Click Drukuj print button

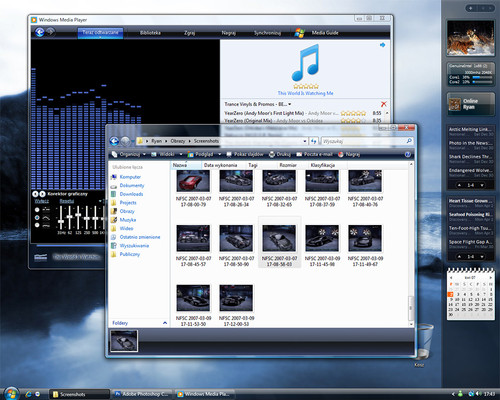pyautogui.click(x=280, y=154)
